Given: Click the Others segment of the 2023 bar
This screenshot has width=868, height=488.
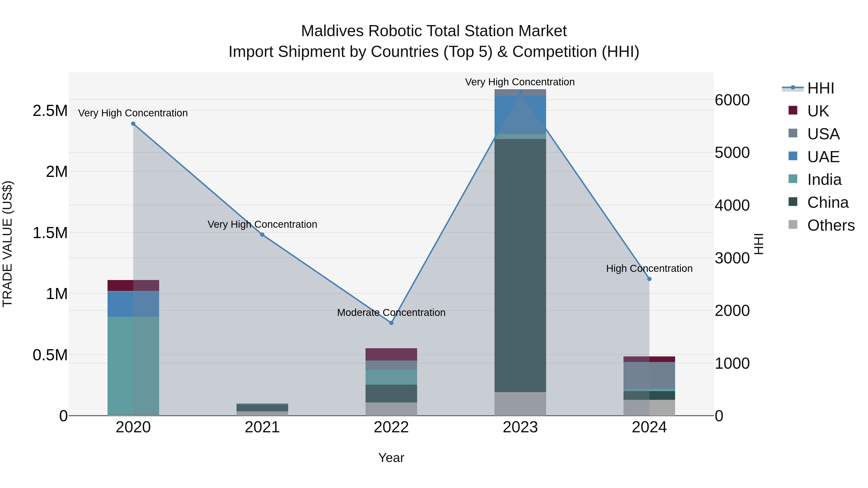Looking at the screenshot, I should (520, 404).
